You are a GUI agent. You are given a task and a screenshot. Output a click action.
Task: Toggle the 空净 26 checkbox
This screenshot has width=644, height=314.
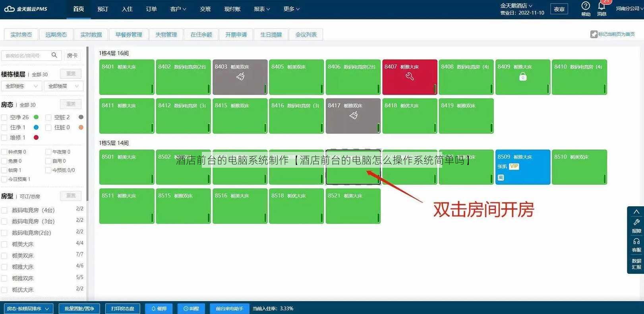pos(4,118)
